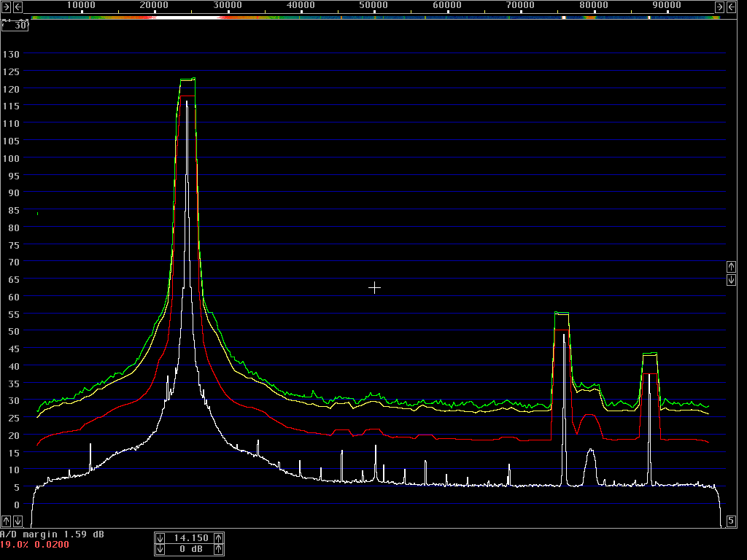This screenshot has height=560, width=747.
Task: Click the "A/D margin 1.59 dB" status text
Action: tap(52, 534)
